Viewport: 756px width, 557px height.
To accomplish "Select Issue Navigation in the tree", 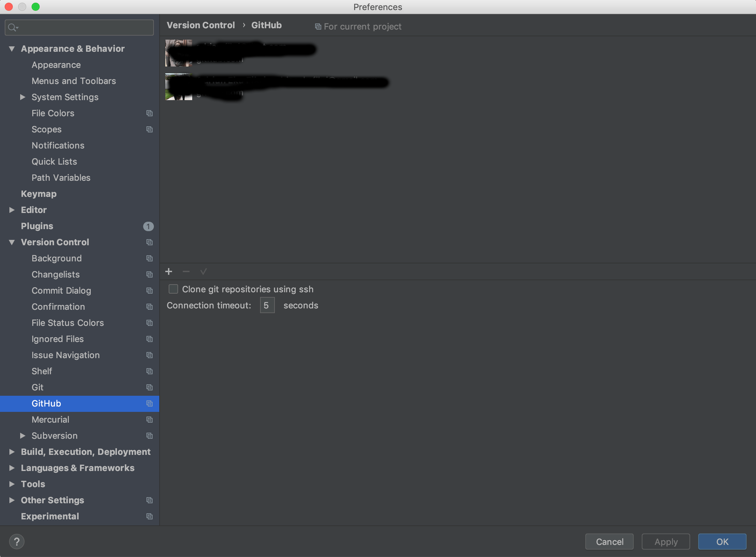I will 66,355.
